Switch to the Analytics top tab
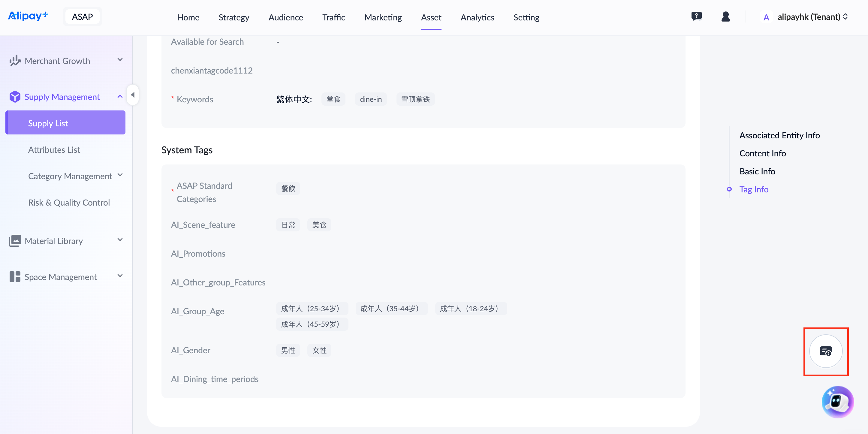868x434 pixels. coord(477,17)
